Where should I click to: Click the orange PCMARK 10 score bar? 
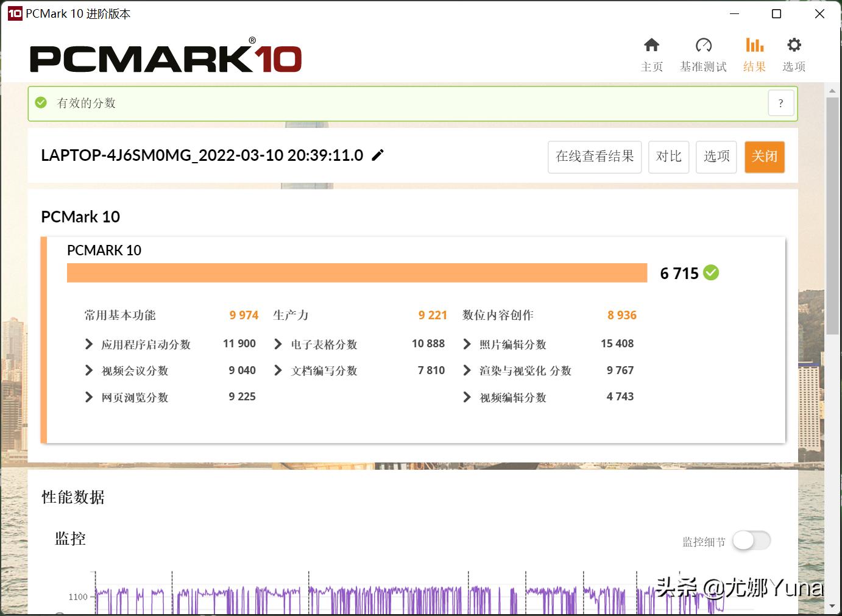point(356,273)
